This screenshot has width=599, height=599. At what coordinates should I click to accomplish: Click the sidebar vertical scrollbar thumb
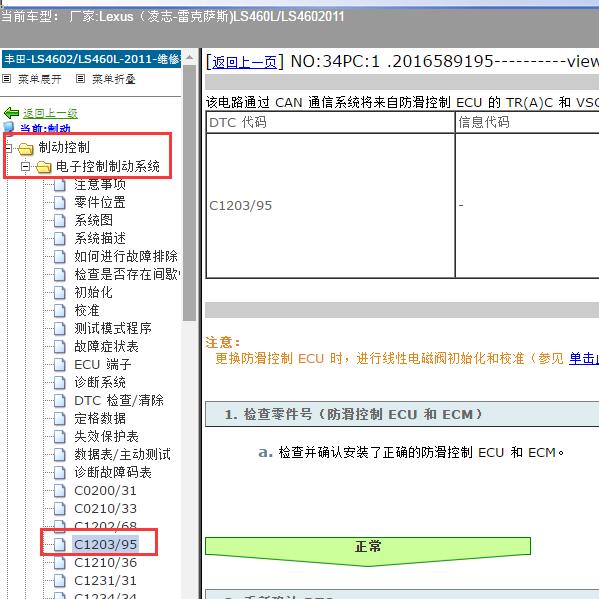(x=189, y=193)
